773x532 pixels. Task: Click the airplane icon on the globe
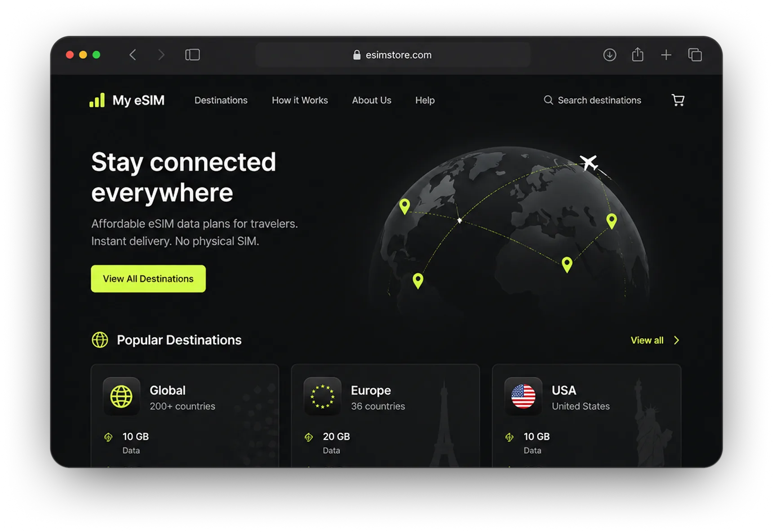(x=589, y=162)
